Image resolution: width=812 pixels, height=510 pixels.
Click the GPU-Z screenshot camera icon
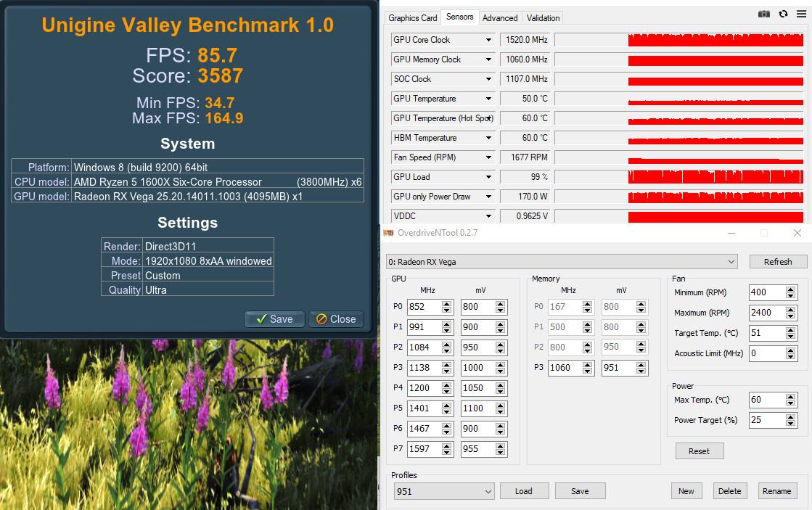pos(764,14)
